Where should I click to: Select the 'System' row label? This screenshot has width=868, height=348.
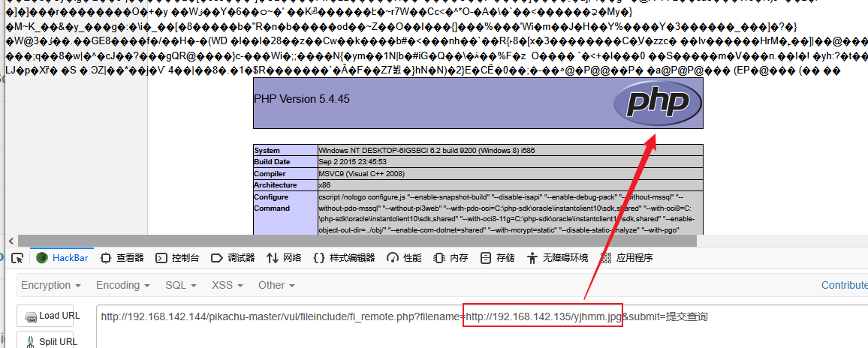click(267, 151)
